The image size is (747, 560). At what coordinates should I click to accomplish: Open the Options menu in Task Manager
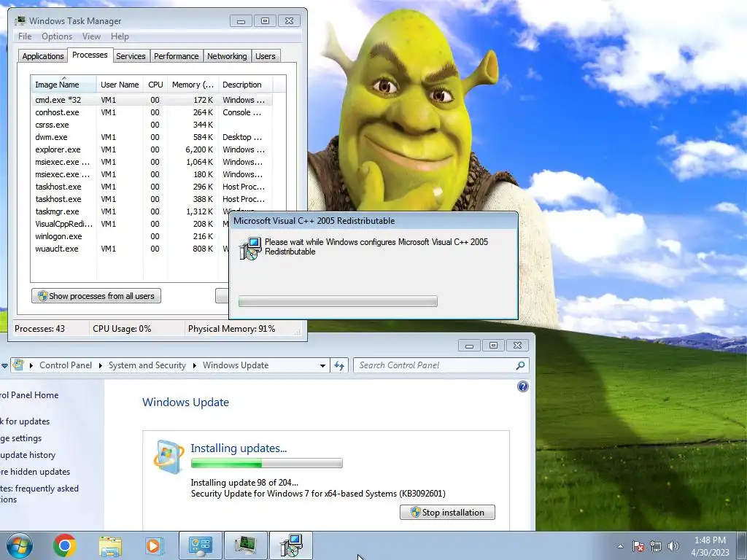click(57, 36)
